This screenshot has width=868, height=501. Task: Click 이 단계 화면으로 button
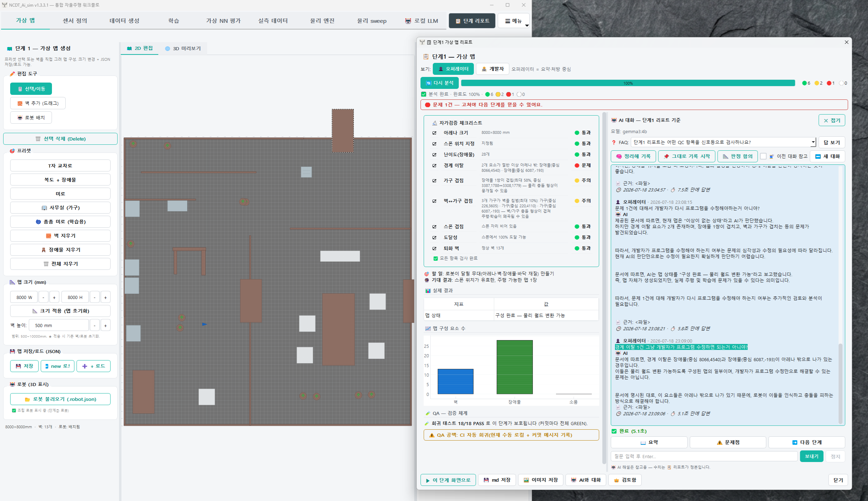click(448, 480)
